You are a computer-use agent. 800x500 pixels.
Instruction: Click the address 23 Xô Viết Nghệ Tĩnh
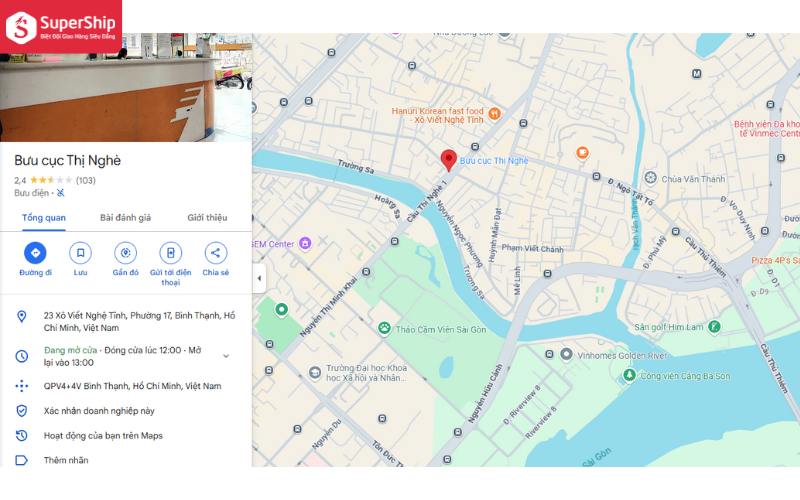pos(139,321)
